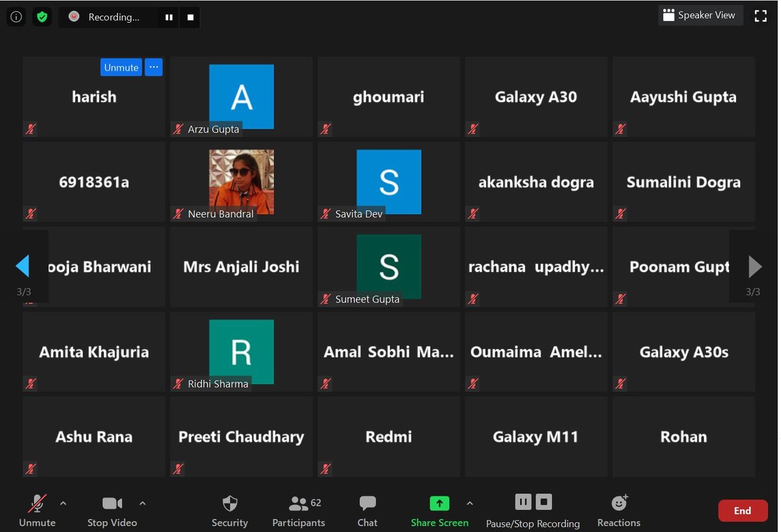The image size is (781, 532).
Task: Unmute your microphone in the toolbar
Action: (x=37, y=511)
